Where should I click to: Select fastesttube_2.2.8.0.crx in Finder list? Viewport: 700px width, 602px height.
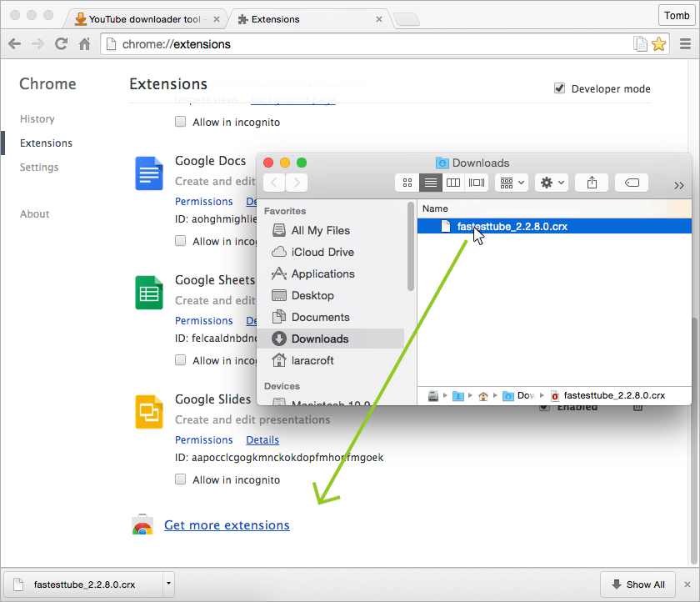click(554, 227)
